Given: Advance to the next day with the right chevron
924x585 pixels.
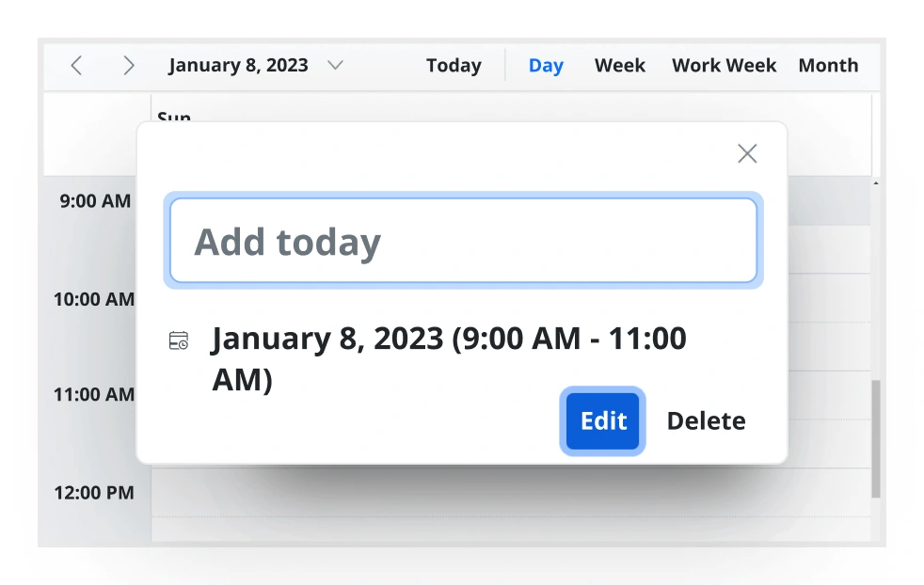Looking at the screenshot, I should click(129, 65).
